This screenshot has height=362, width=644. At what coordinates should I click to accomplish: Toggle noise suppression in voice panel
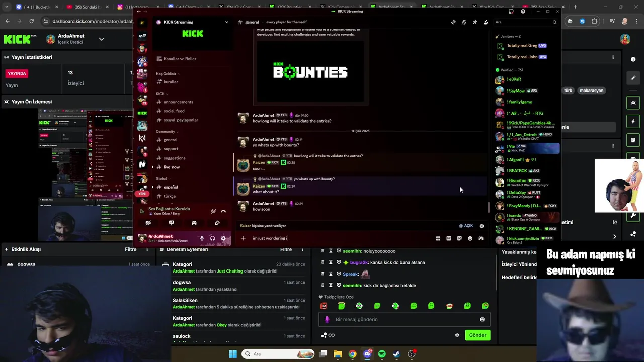point(214,211)
